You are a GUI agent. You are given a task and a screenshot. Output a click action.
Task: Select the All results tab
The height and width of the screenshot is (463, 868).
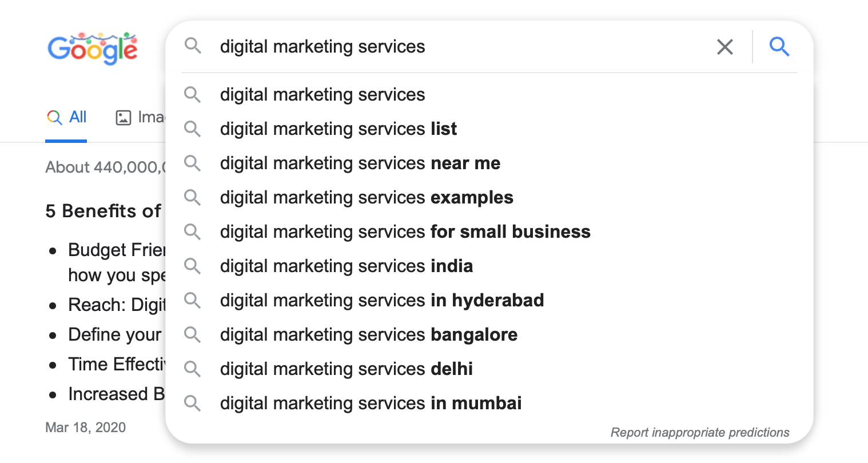pos(66,117)
